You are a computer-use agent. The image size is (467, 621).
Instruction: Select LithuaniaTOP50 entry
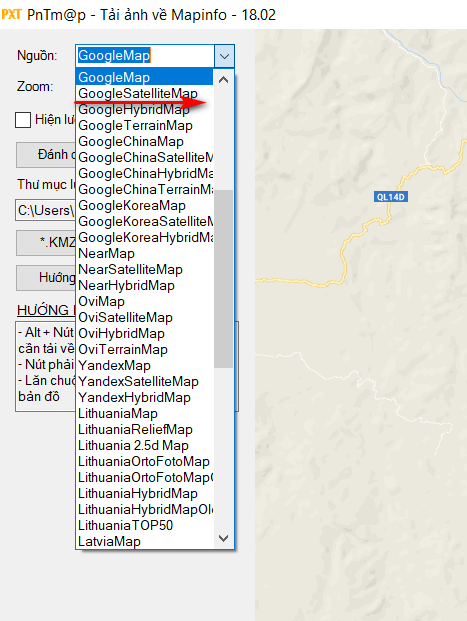point(145,526)
